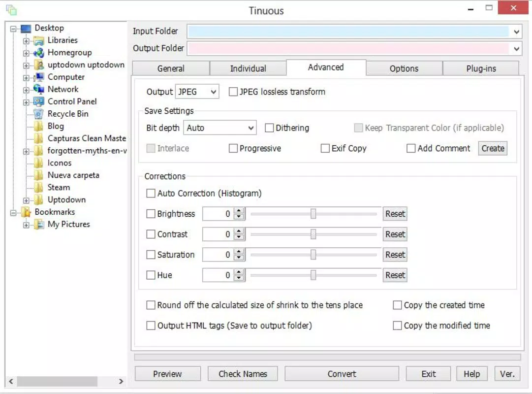Click the Libraries folder icon
Viewport: 532px width, 394px height.
[x=39, y=41]
